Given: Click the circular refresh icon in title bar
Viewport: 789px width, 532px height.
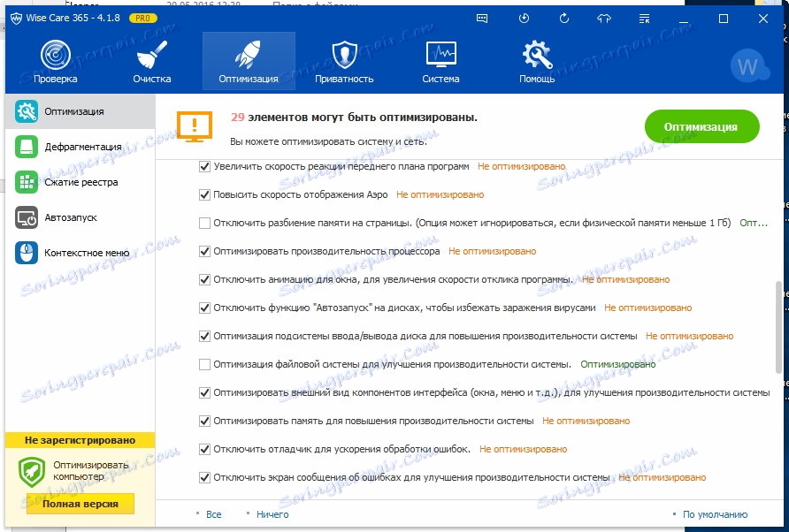Looking at the screenshot, I should point(564,19).
